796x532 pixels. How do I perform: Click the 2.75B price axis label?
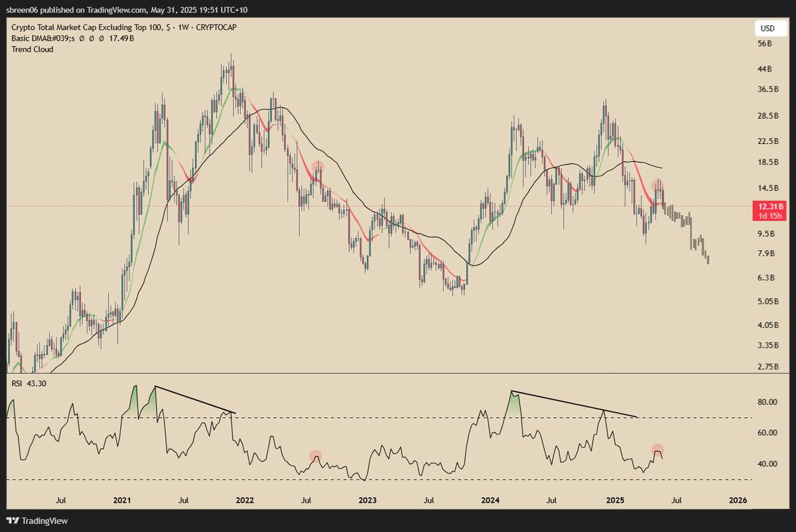coord(767,367)
